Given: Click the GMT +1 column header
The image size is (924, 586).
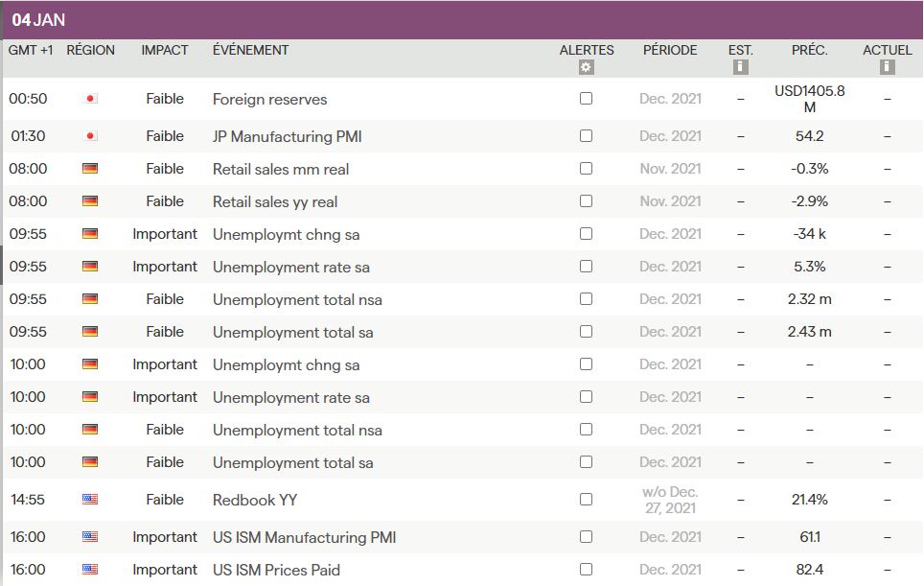Looking at the screenshot, I should (x=31, y=50).
